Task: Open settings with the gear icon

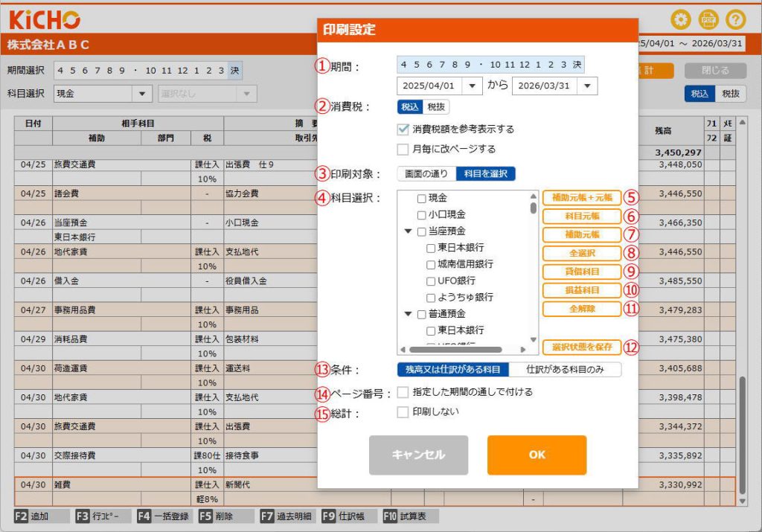Action: (680, 19)
